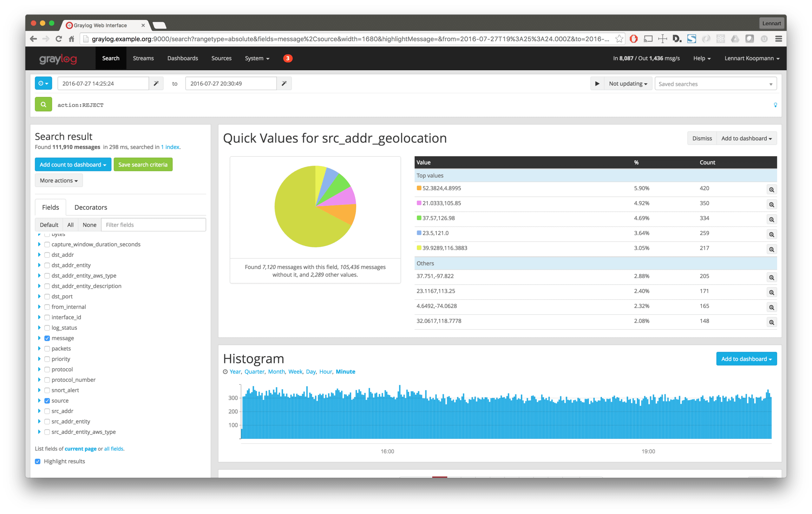Click magnifier for 21.0333,105.85 row

771,204
